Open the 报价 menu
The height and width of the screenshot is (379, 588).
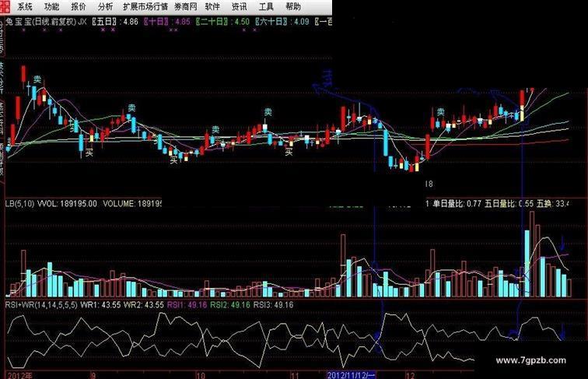click(x=79, y=6)
